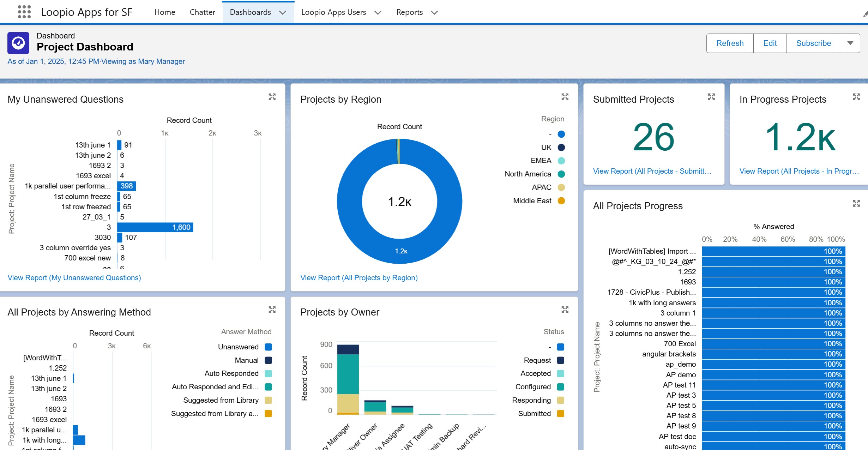Screen dimensions: 868x450
Task: Click the Middle East legend swatch
Action: [561, 201]
